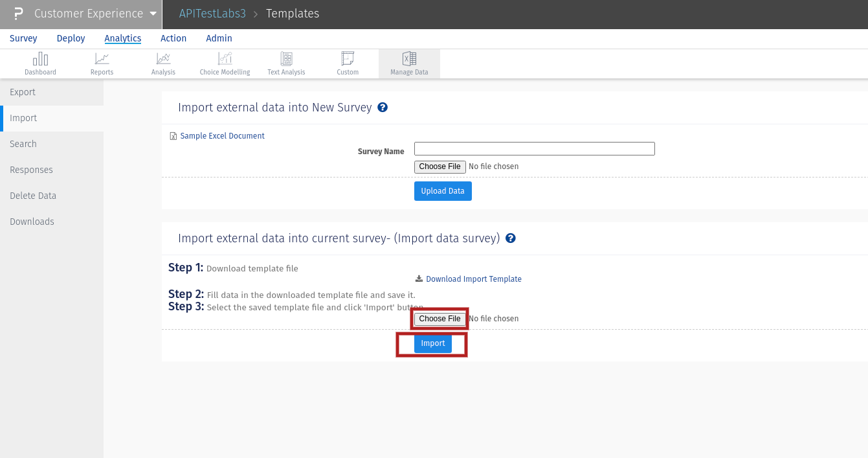Click the QuestionPro logo icon
This screenshot has height=458, width=868.
pyautogui.click(x=18, y=14)
